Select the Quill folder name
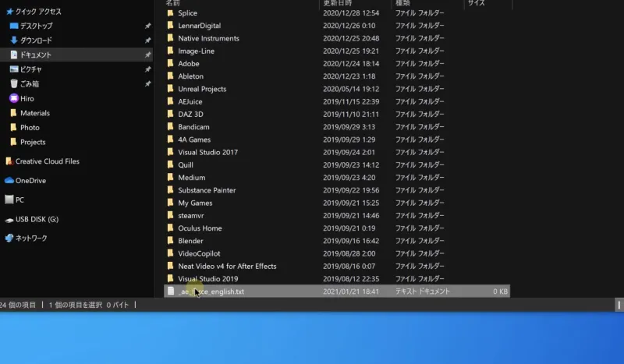 click(186, 164)
